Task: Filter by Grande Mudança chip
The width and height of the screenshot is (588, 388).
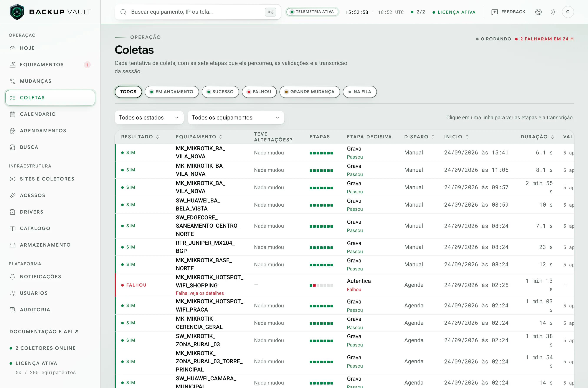Action: click(x=310, y=92)
